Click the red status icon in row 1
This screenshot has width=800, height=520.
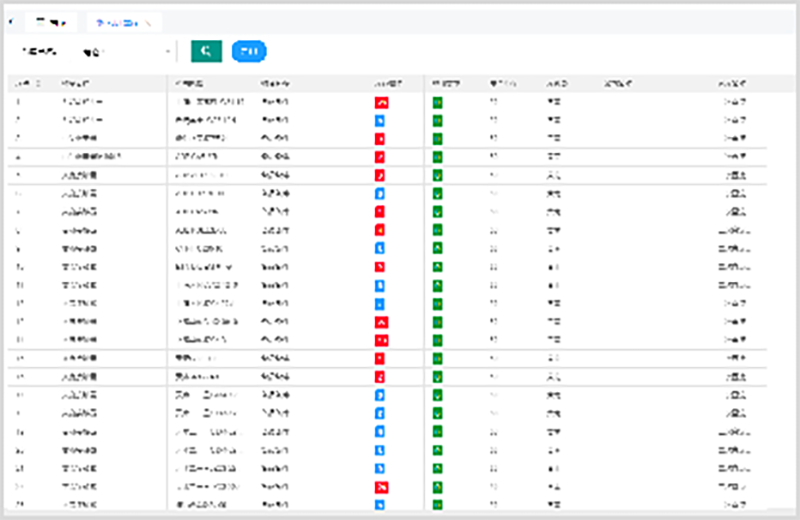click(x=381, y=103)
